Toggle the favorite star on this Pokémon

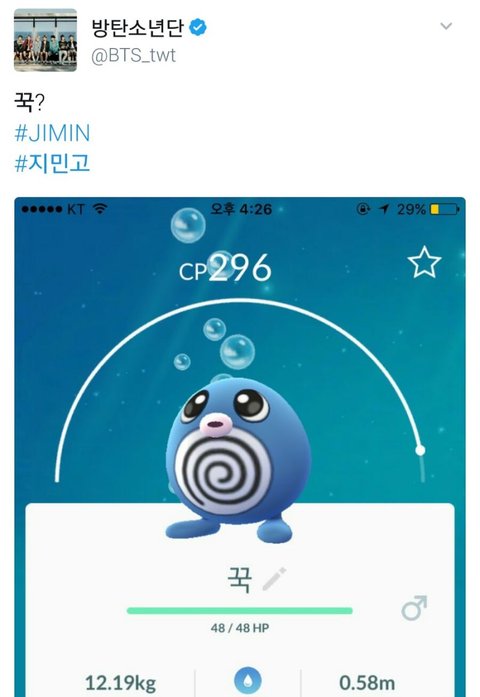point(424,262)
